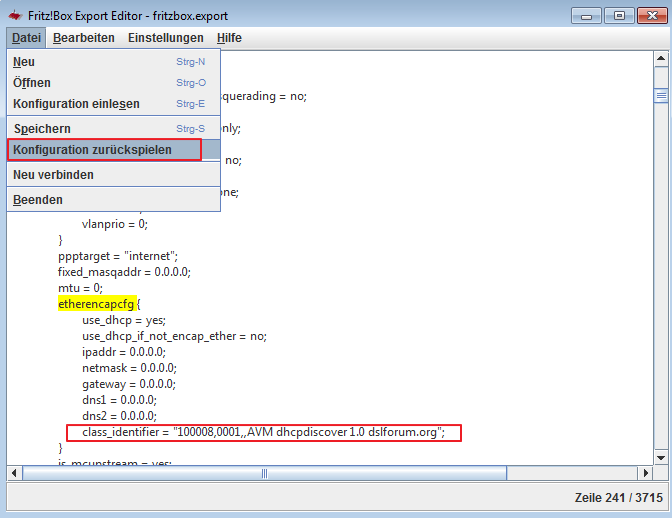Select Neu from the Datei menu
Viewport: 672px width, 518px height.
coord(24,62)
